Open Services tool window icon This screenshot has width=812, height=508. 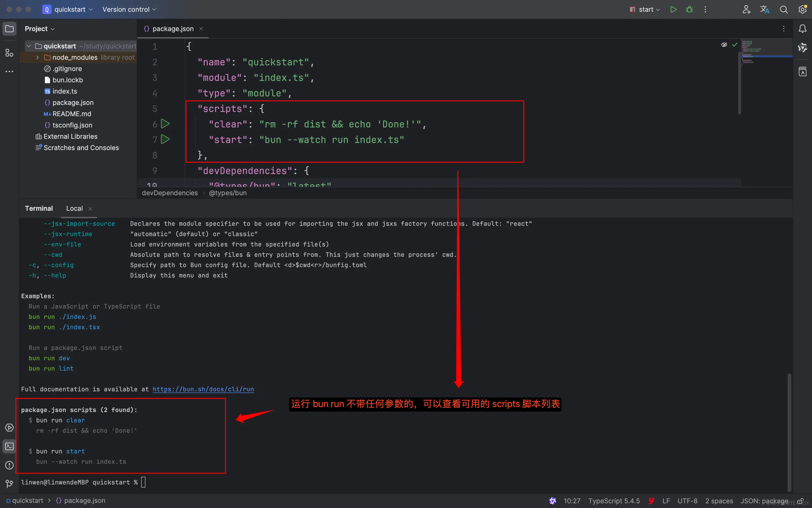(x=9, y=428)
